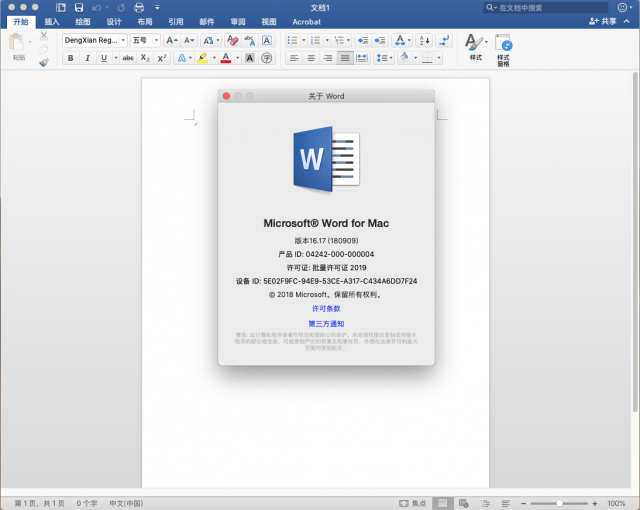The height and width of the screenshot is (510, 640).
Task: Click the Format Painter brush icon
Action: [x=44, y=62]
